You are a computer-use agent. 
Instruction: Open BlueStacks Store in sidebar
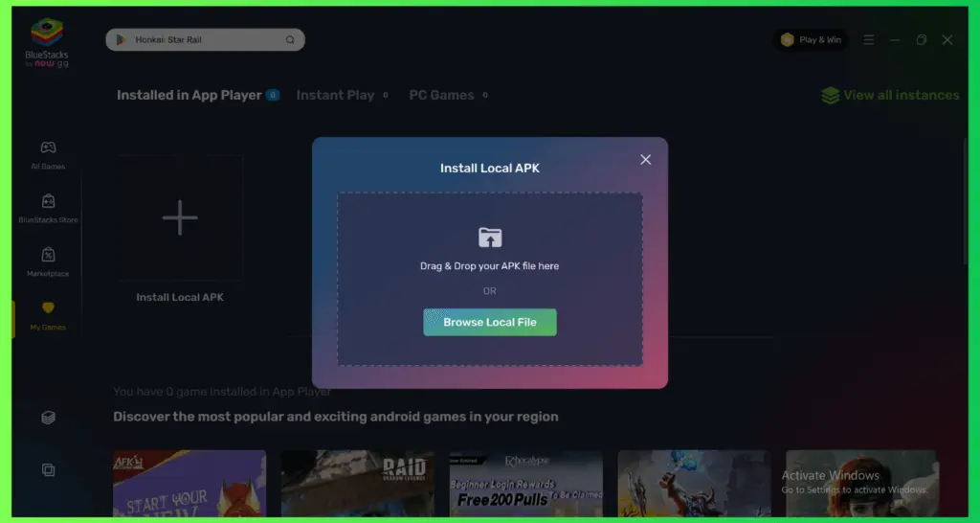[x=48, y=208]
